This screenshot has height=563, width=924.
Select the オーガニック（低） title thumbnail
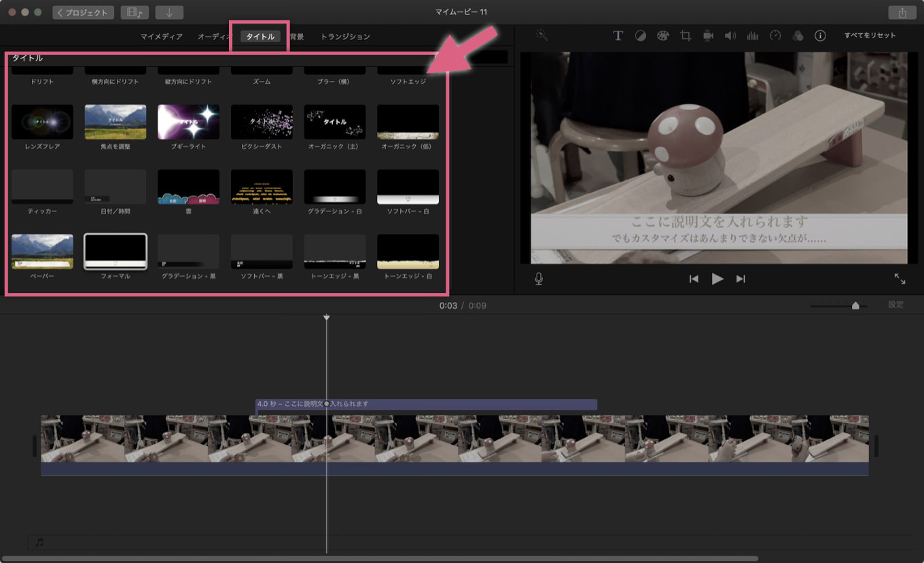click(x=408, y=122)
